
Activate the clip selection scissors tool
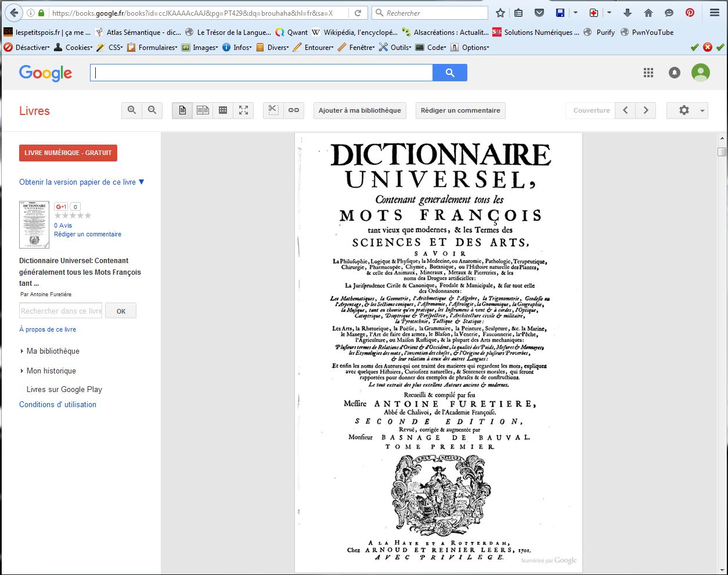273,110
